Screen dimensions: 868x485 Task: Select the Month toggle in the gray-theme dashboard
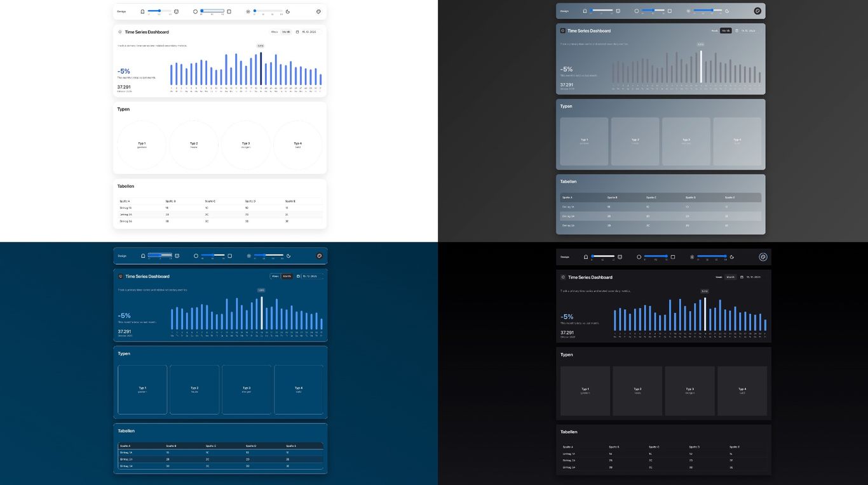(726, 30)
